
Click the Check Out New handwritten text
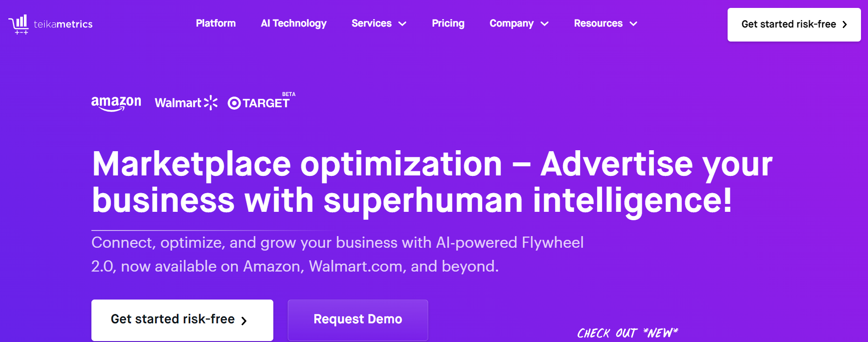point(627,333)
